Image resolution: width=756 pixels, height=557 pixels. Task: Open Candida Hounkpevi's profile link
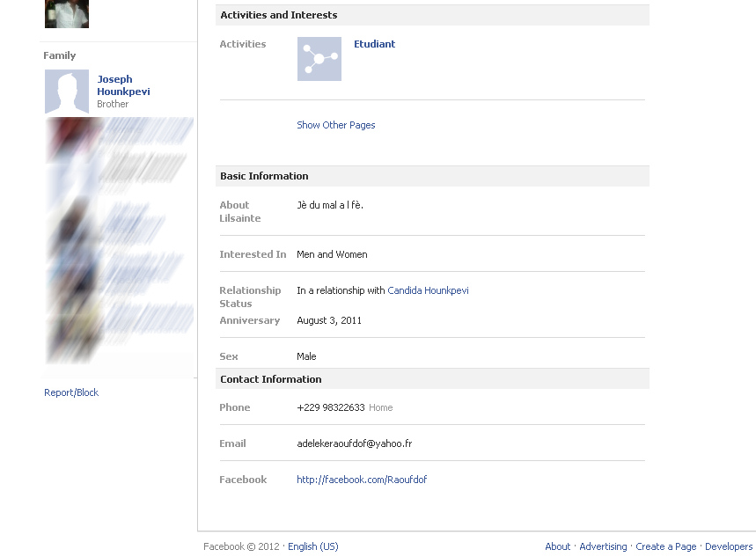point(428,290)
